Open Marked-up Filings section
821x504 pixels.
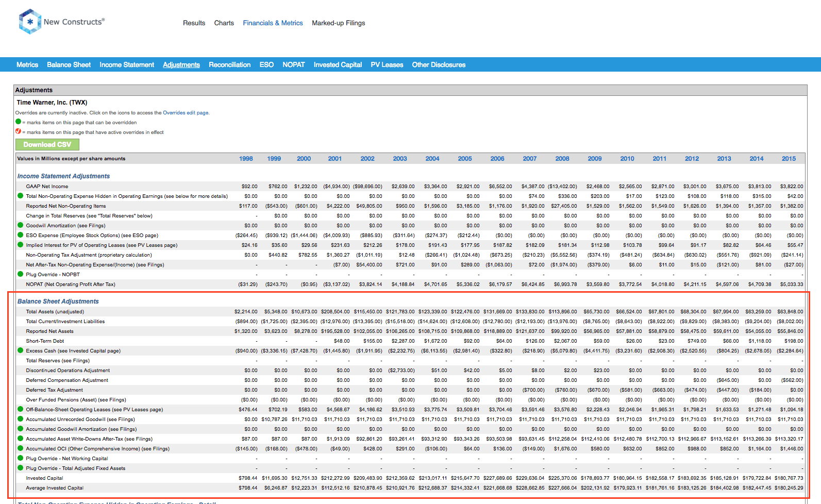tap(338, 23)
